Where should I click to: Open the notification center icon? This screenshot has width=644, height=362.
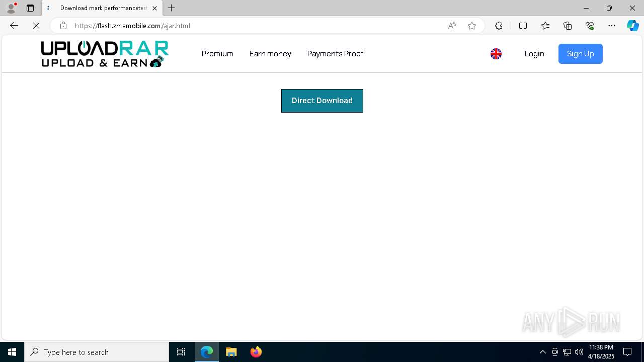click(627, 352)
